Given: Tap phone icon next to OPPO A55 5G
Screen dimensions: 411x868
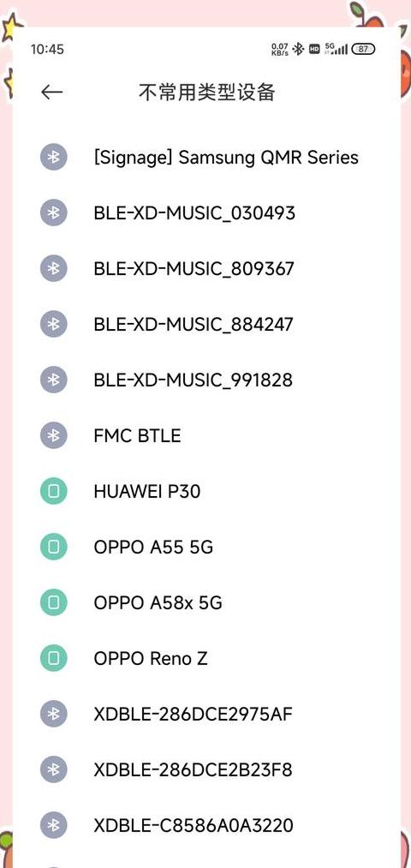Looking at the screenshot, I should point(54,547).
